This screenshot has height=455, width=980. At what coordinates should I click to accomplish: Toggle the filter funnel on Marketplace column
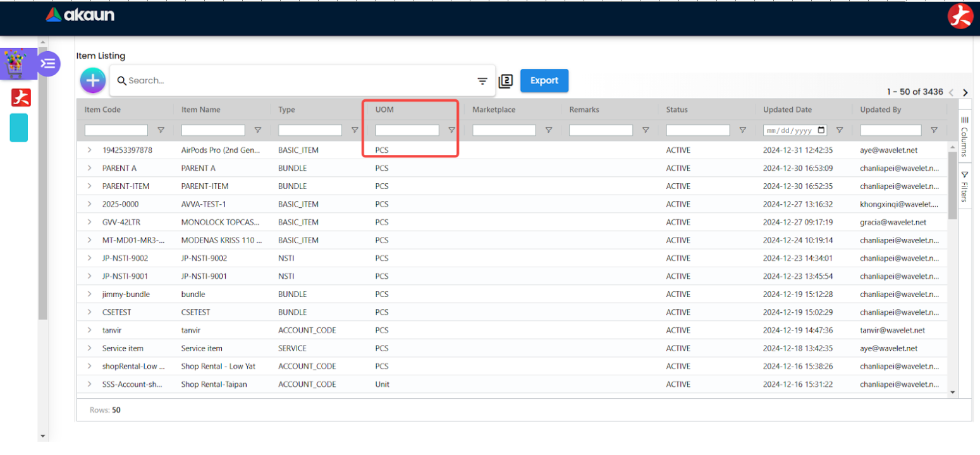pyautogui.click(x=548, y=130)
